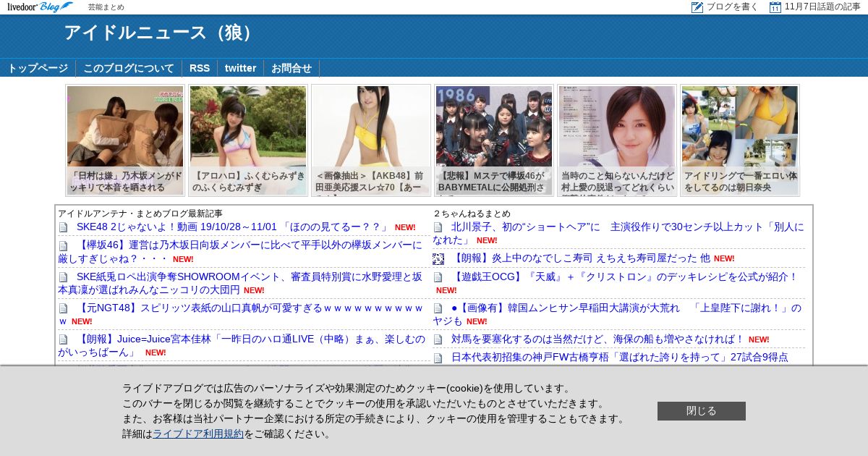Click document icon beside 欅坂46 運営 article
Screen dimensions: 868x456
(x=63, y=245)
